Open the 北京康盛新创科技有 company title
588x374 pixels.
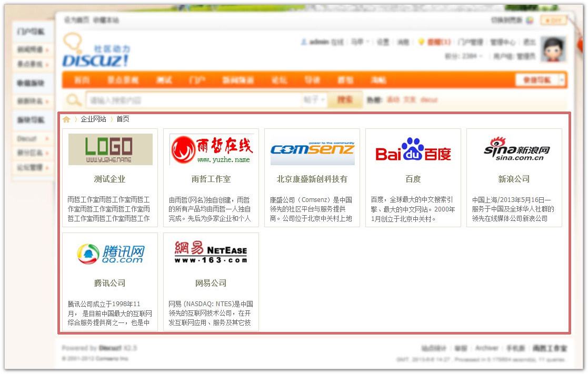click(312, 179)
